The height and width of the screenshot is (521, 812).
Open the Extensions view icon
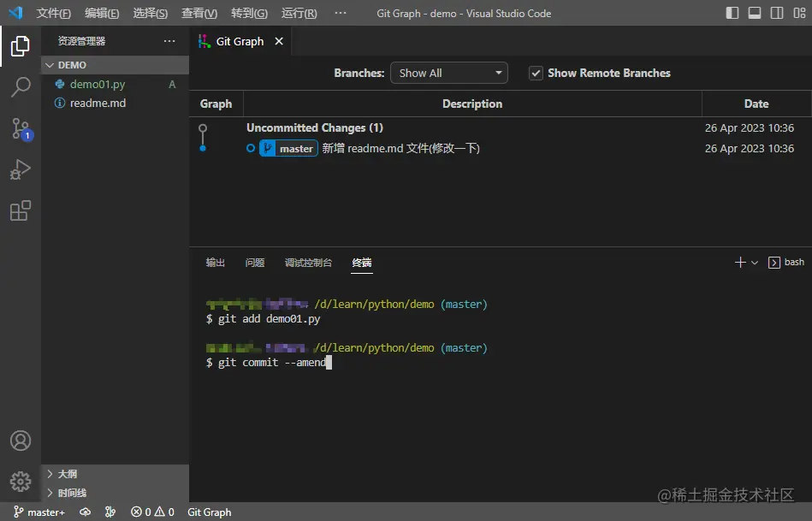(x=21, y=210)
